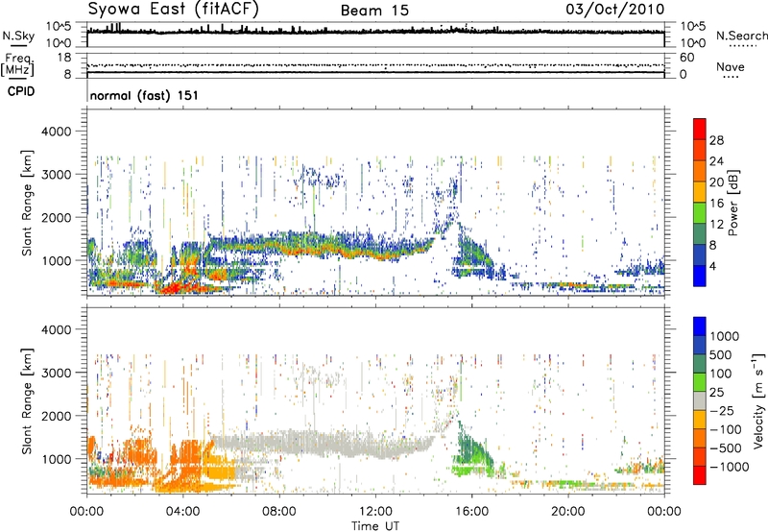The height and width of the screenshot is (532, 768).
Task: Click the '12:00' time axis tick
Action: pos(375,512)
